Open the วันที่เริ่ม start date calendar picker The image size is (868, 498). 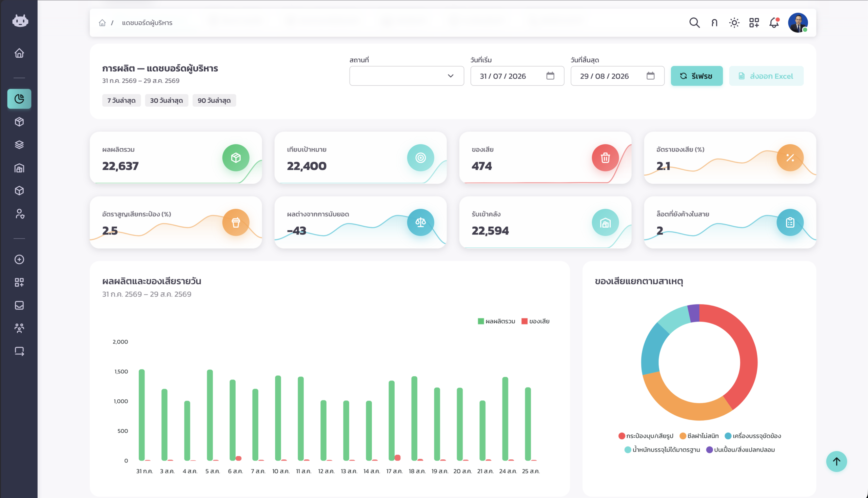coord(550,76)
